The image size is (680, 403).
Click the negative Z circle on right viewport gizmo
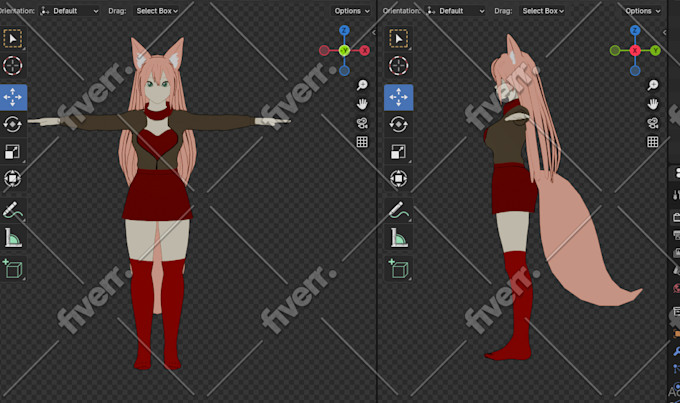635,71
